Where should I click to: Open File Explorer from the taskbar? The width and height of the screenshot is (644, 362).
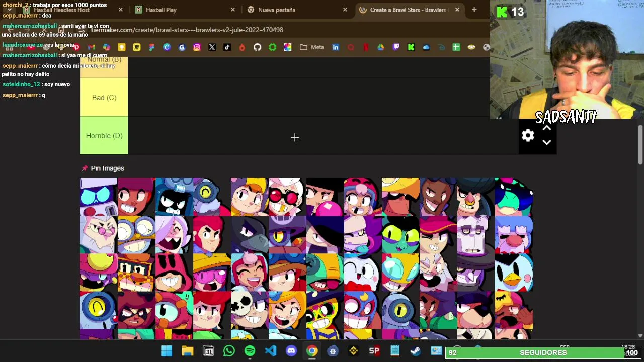(187, 351)
